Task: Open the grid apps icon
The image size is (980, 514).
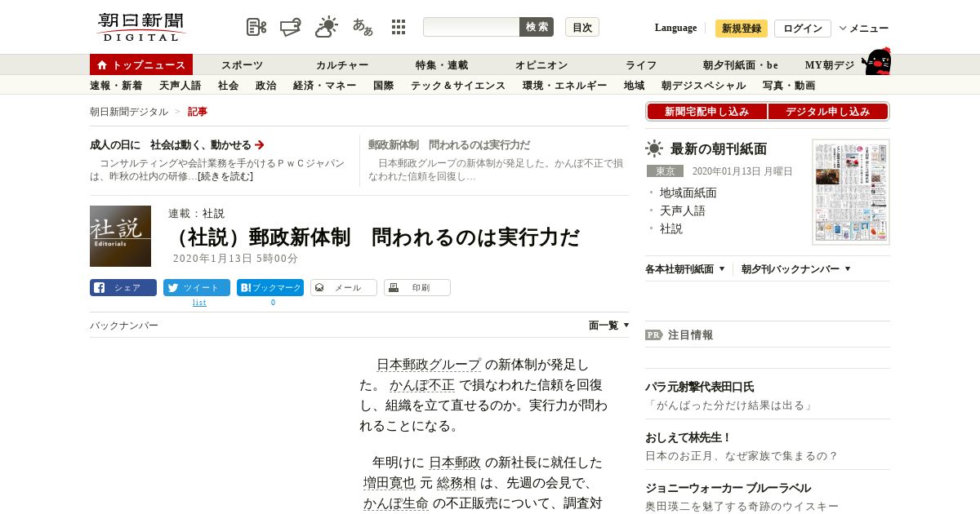Action: click(x=399, y=27)
